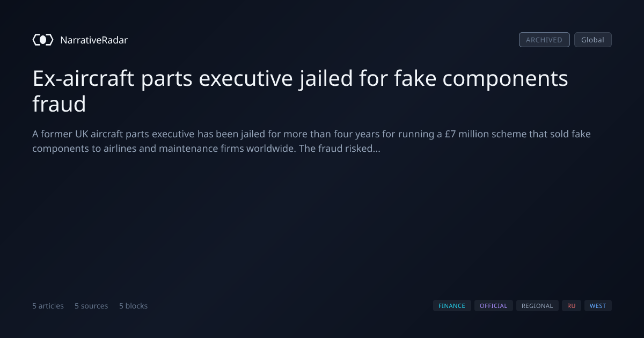Viewport: 644px width, 338px height.
Task: Click the empty dark card area below the summary
Action: pos(322,225)
